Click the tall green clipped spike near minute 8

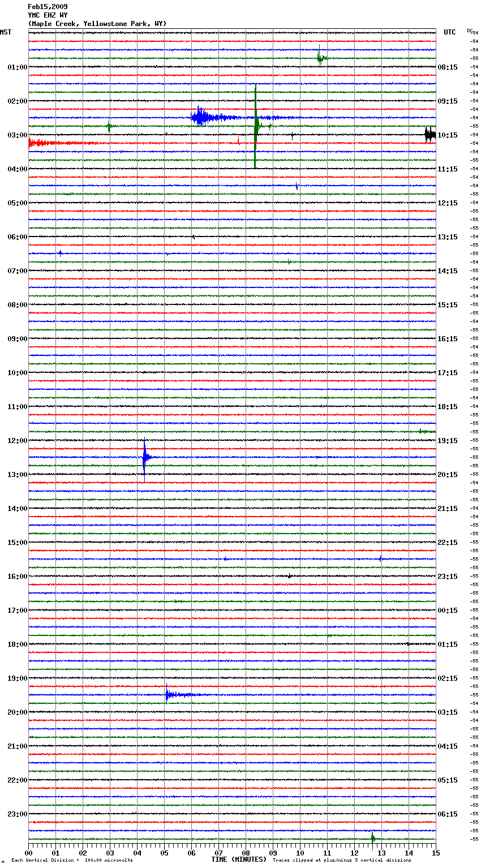[x=256, y=126]
